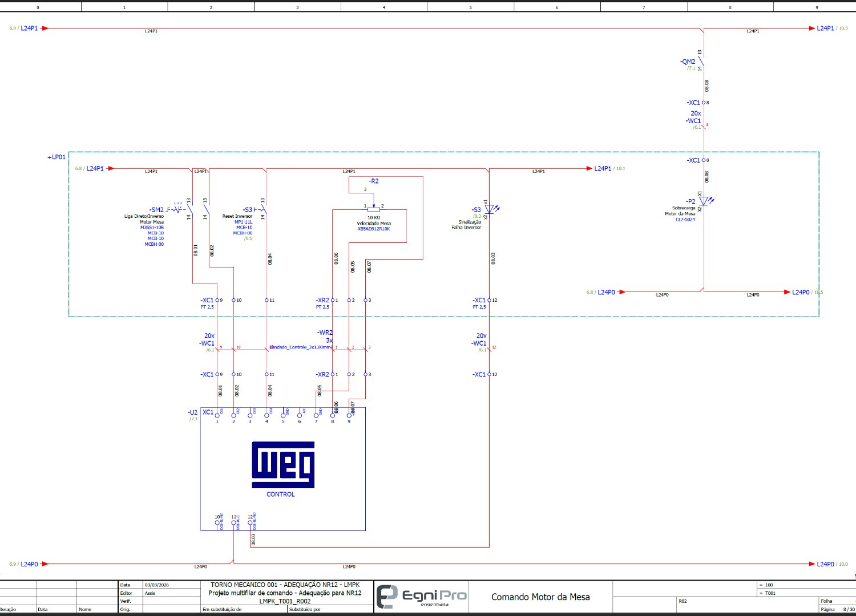Select the -R2 10 KΩ potentiometer symbol
The height and width of the screenshot is (616, 856).
click(x=374, y=209)
